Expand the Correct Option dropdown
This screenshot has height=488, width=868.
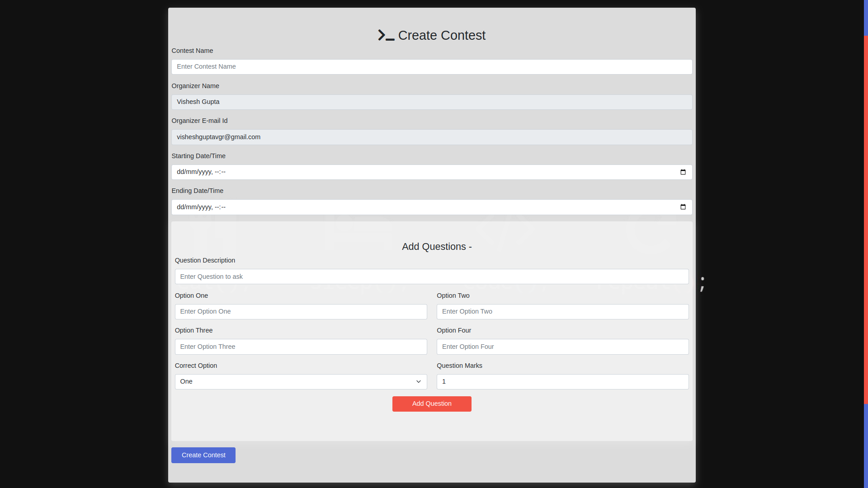coord(300,382)
